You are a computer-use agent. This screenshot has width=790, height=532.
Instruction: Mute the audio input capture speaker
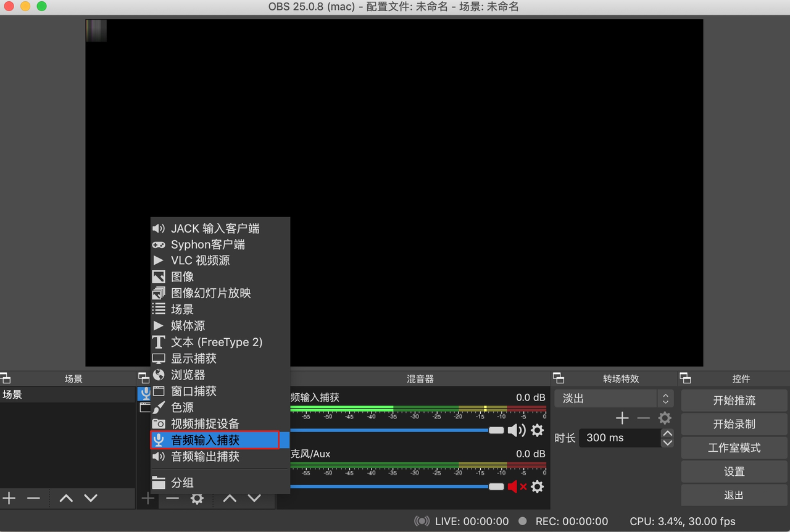click(x=515, y=430)
